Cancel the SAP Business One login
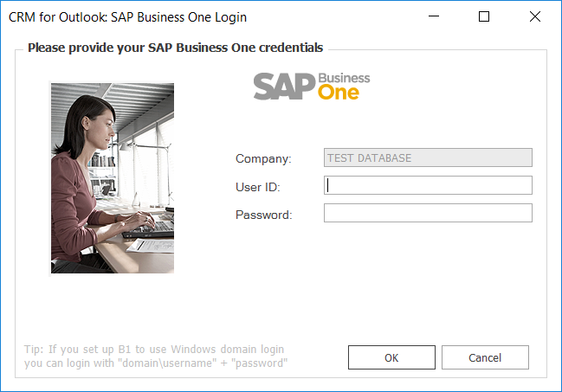562x392 pixels. point(485,357)
